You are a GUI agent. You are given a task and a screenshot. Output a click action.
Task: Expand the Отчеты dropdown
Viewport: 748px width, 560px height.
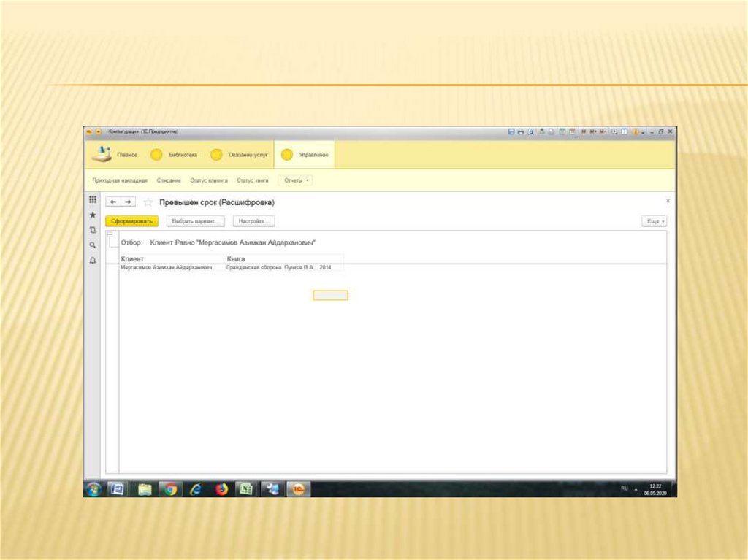pos(295,180)
